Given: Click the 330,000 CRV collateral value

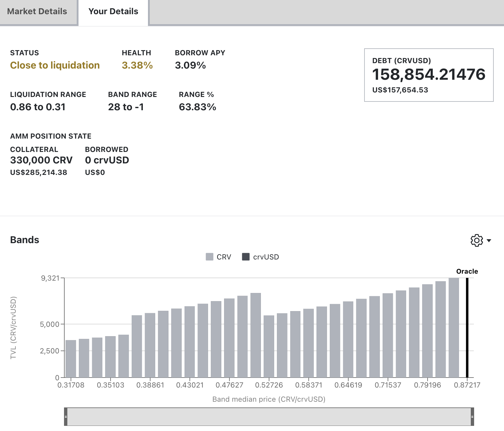Looking at the screenshot, I should pyautogui.click(x=41, y=160).
